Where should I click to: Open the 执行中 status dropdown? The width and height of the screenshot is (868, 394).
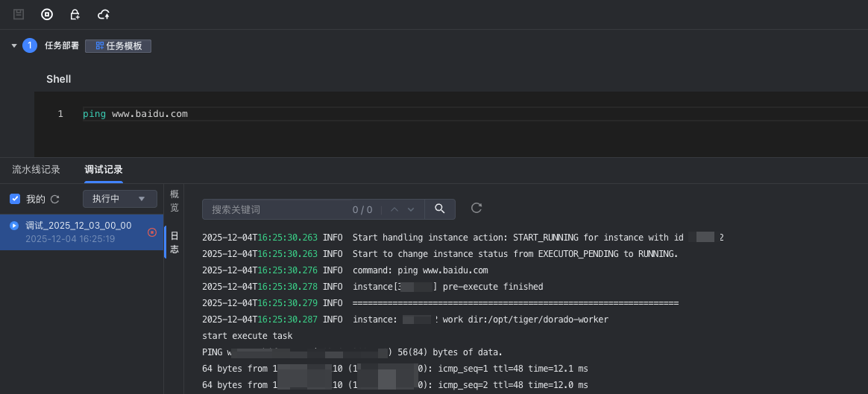(x=119, y=199)
